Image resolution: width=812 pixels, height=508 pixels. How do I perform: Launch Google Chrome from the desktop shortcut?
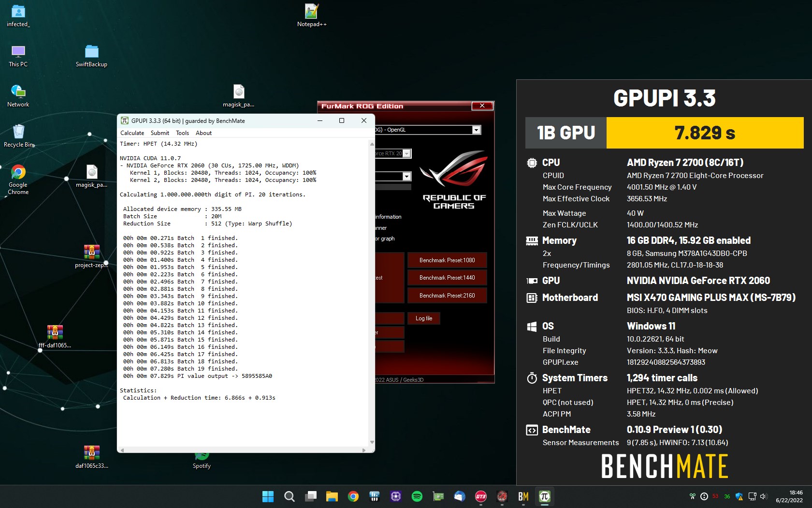tap(18, 179)
